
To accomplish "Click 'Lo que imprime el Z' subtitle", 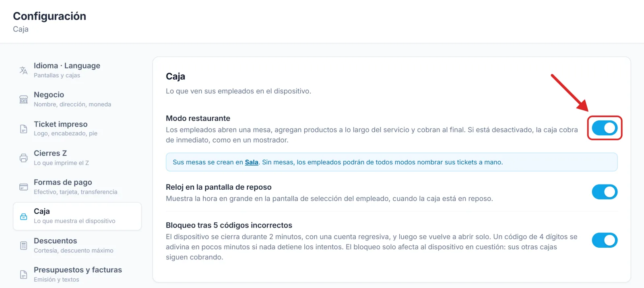I will click(61, 163).
